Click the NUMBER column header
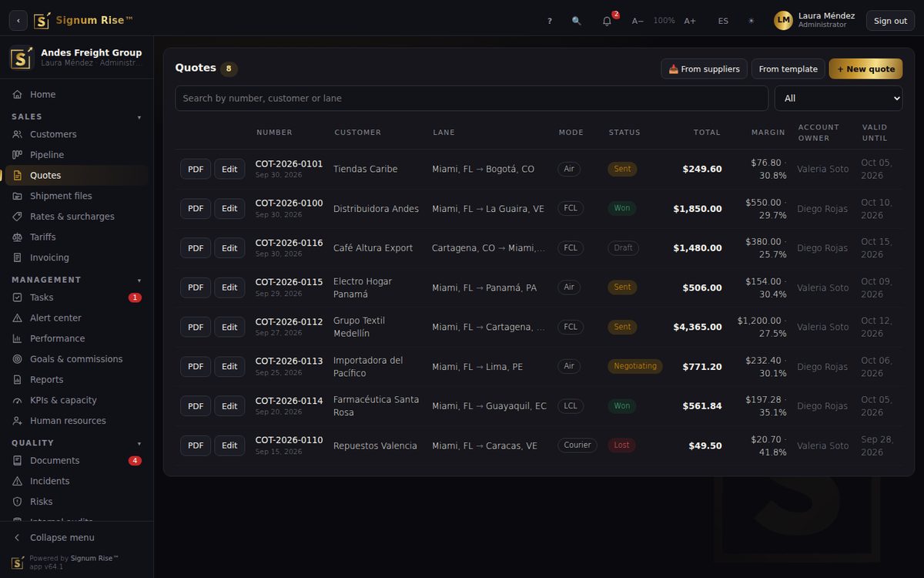This screenshot has width=924, height=578. point(274,133)
